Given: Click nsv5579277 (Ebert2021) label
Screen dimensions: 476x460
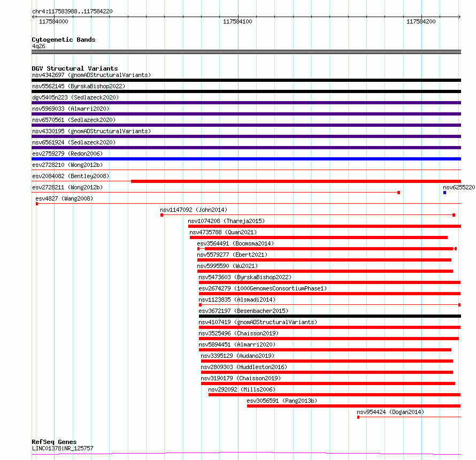Looking at the screenshot, I should tap(232, 255).
